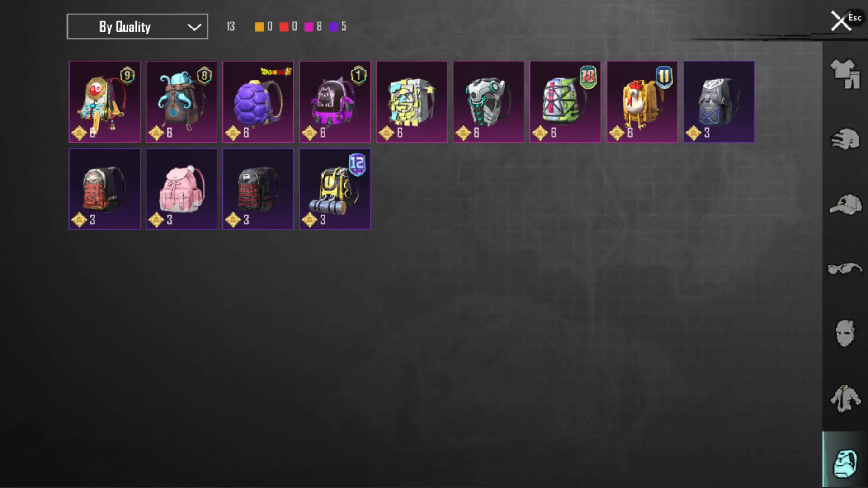The height and width of the screenshot is (488, 868).
Task: Filter by the red quality swatch
Action: (x=284, y=27)
